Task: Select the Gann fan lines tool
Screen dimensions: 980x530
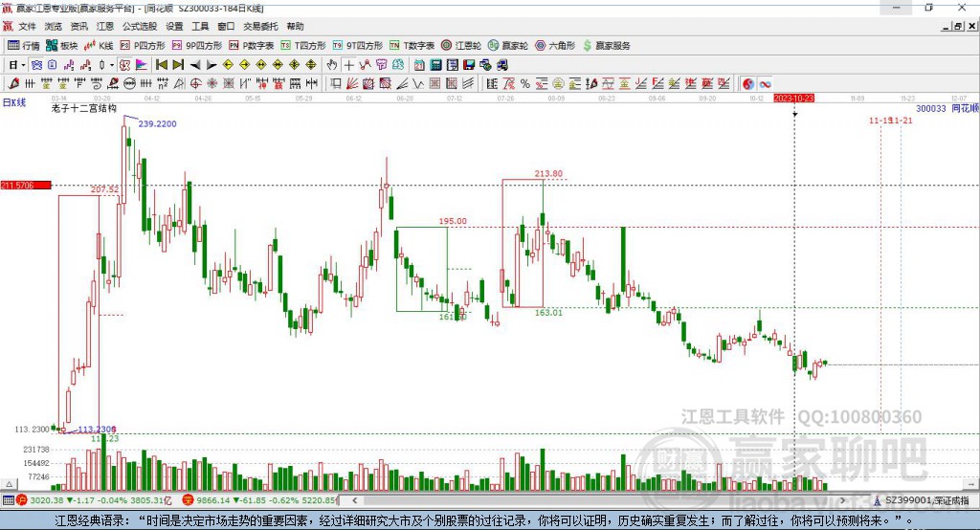Action: [x=352, y=83]
